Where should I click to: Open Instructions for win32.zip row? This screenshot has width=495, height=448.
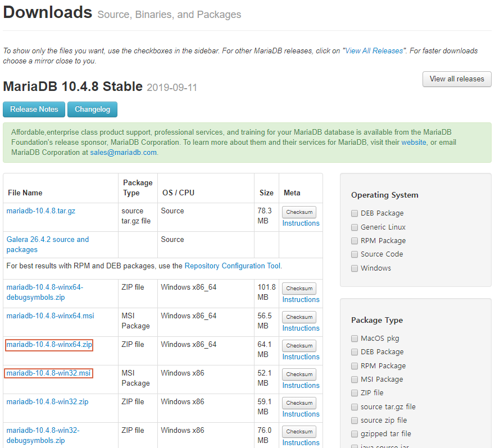click(301, 414)
